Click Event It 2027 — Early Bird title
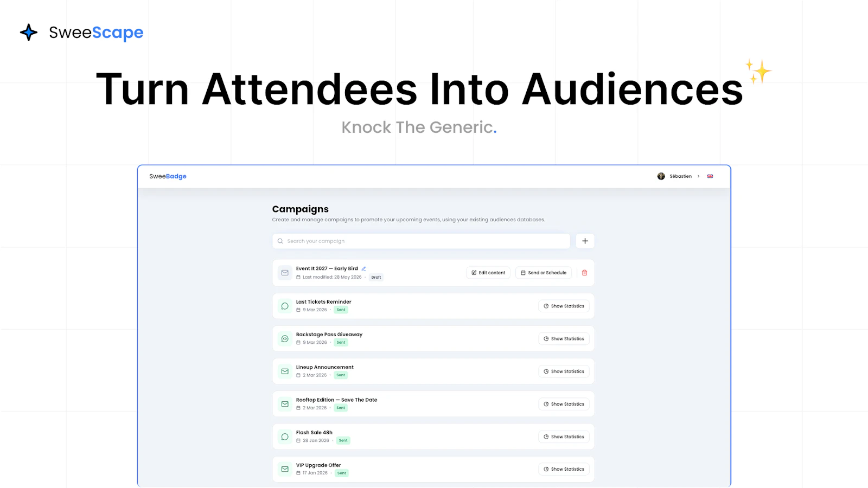The height and width of the screenshot is (488, 868). (x=327, y=268)
